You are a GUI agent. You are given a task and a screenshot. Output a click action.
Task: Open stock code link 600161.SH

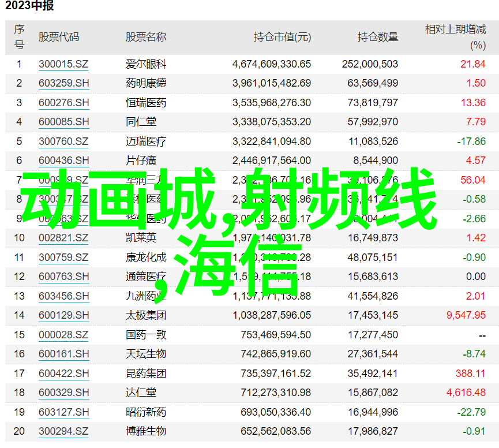(x=63, y=354)
